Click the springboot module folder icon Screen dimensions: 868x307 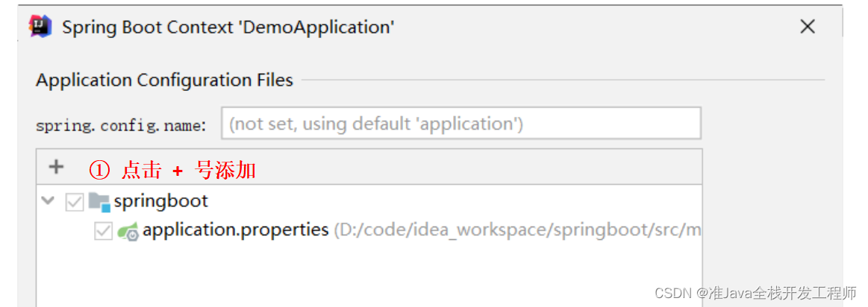(99, 201)
